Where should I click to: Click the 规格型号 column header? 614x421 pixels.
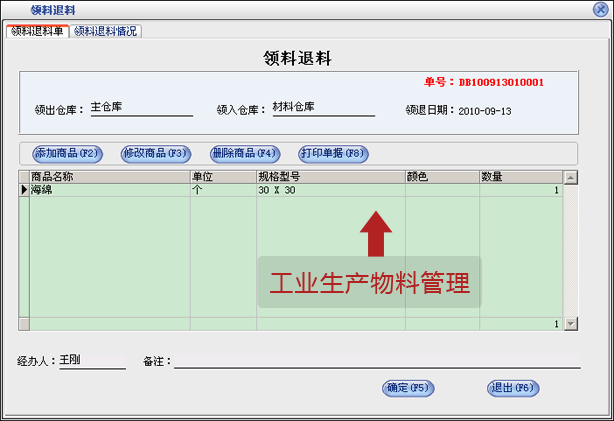coord(329,177)
